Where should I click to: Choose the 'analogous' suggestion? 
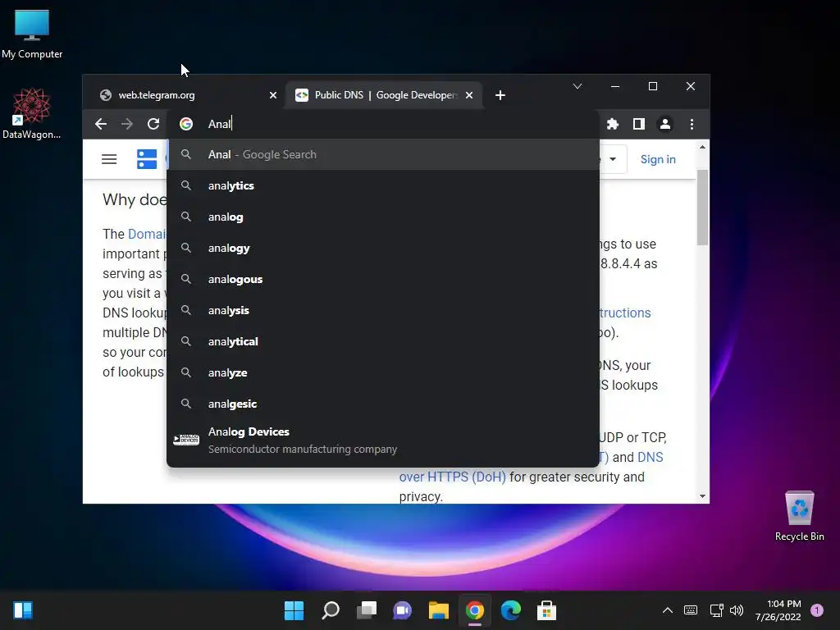coord(383,279)
